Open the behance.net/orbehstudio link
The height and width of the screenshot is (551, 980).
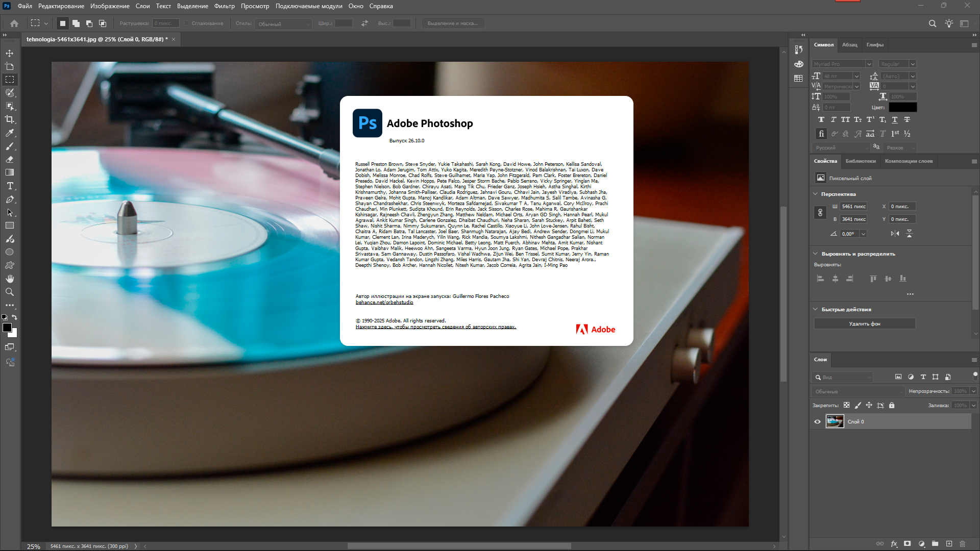[384, 303]
